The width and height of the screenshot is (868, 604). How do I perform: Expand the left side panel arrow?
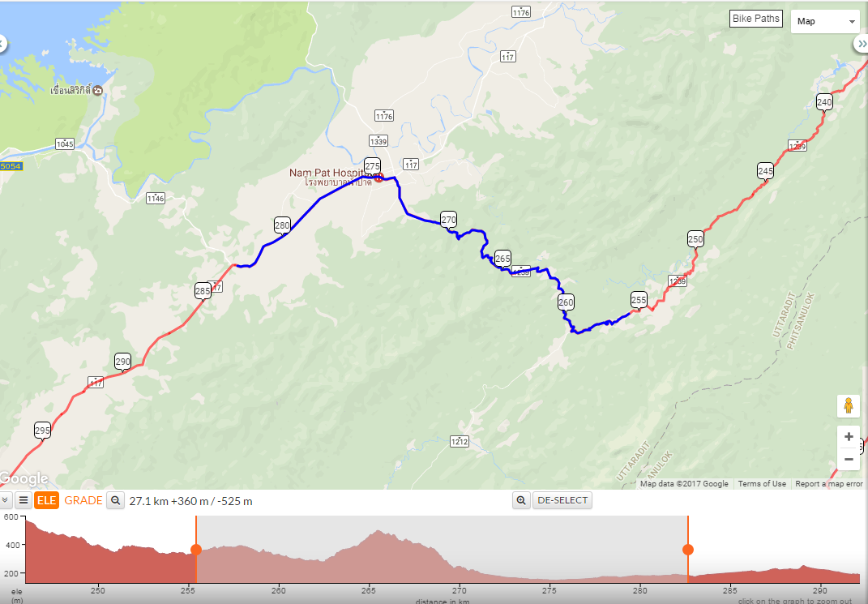2,44
